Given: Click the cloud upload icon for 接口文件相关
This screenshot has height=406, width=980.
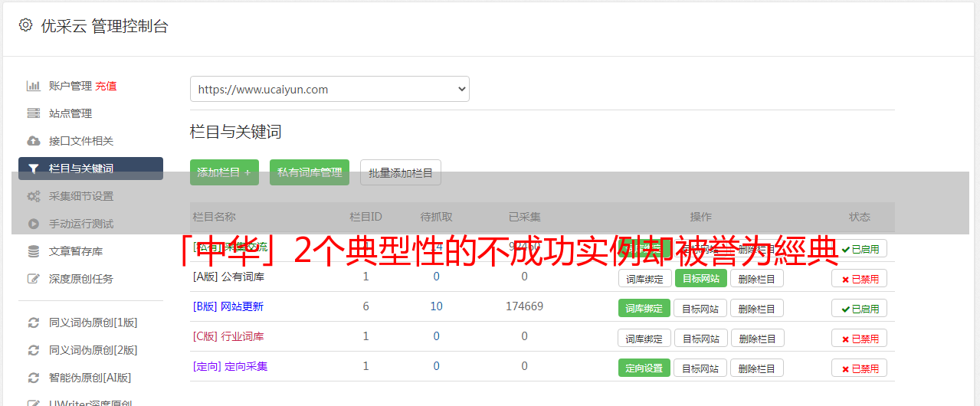Looking at the screenshot, I should pyautogui.click(x=33, y=141).
